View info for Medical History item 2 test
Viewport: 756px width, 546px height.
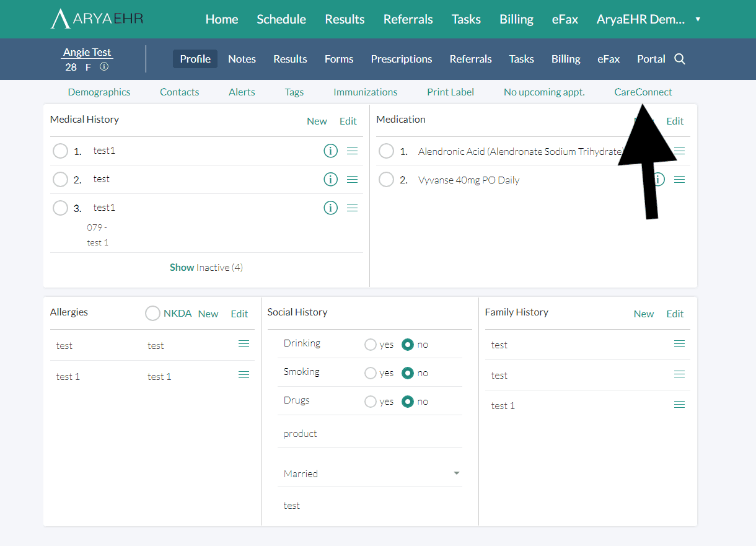(331, 179)
